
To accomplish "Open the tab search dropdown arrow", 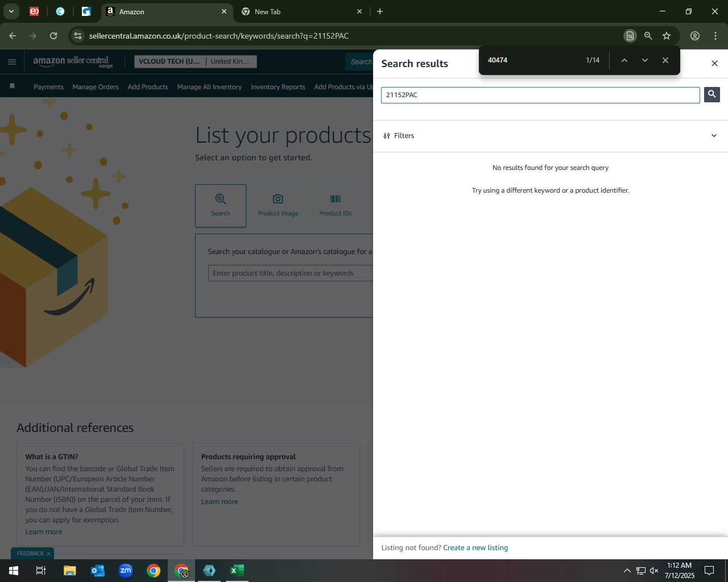I will (x=11, y=11).
